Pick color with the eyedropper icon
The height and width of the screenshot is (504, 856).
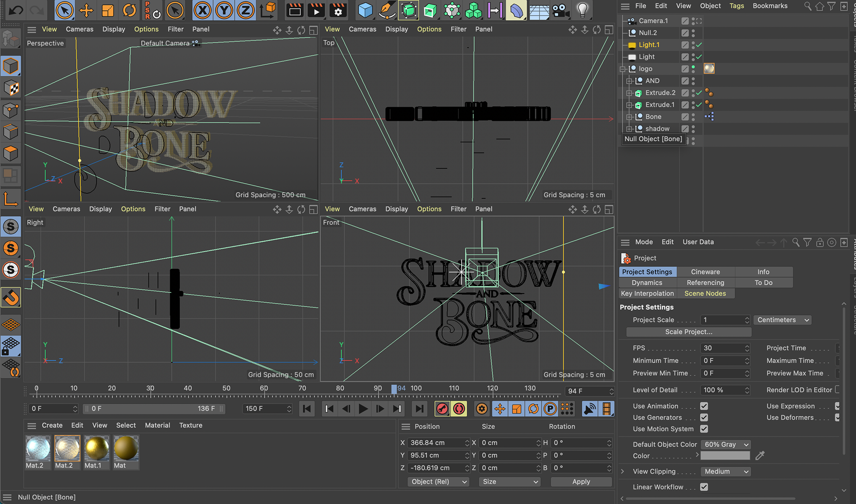tap(760, 456)
